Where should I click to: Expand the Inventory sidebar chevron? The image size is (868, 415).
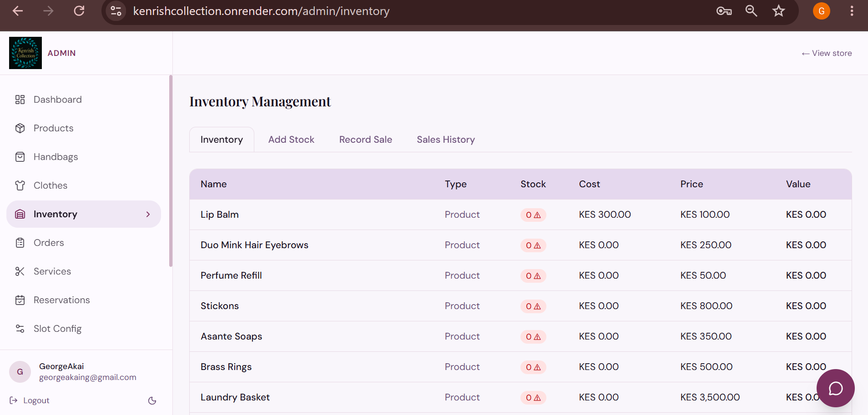(x=148, y=214)
